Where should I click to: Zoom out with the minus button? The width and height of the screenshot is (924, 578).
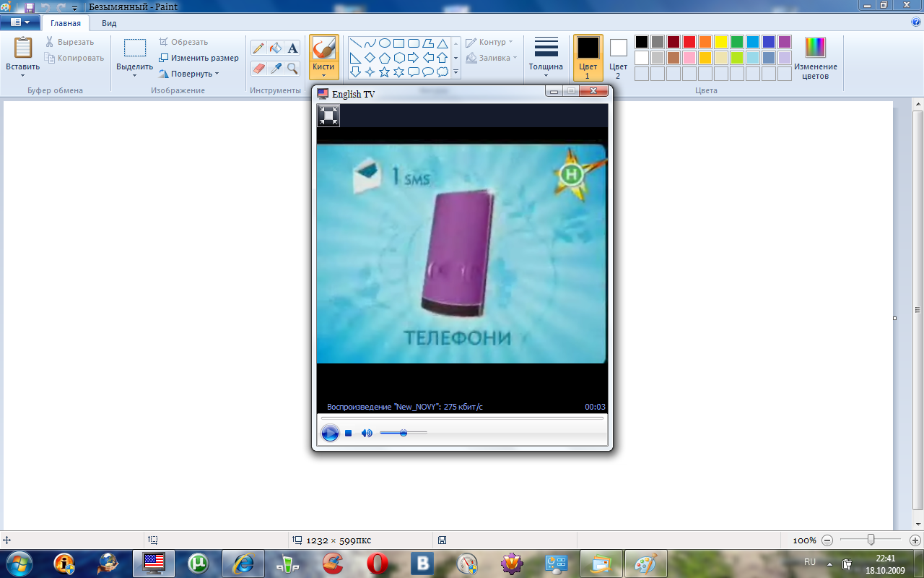pyautogui.click(x=827, y=540)
